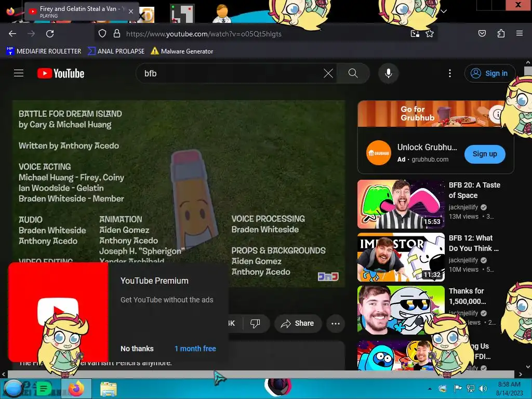Open the YouTube guide hamburger menu

pyautogui.click(x=19, y=73)
